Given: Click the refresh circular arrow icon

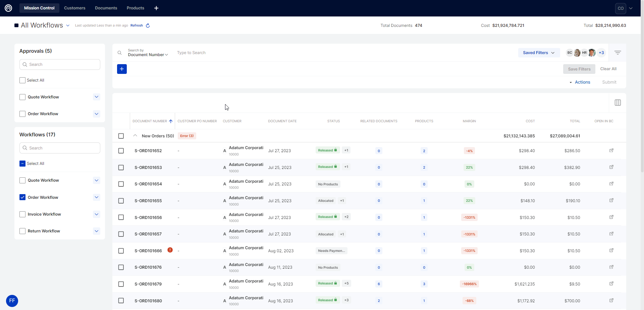Looking at the screenshot, I should [148, 26].
